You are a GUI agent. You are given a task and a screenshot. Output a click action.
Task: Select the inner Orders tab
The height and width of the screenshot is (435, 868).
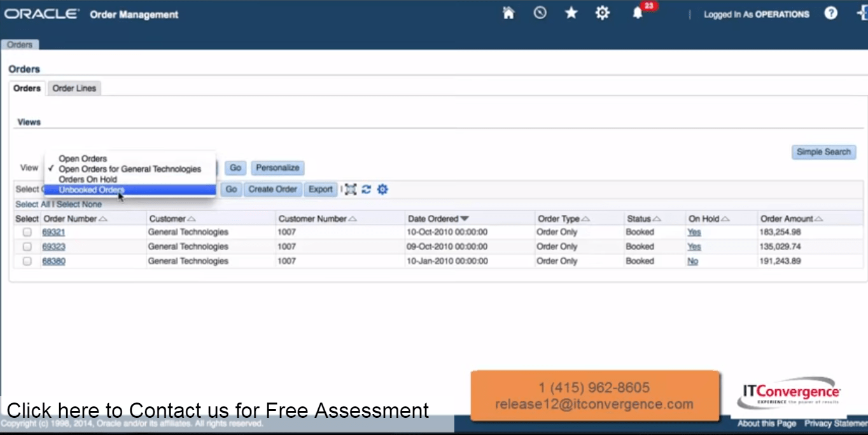[27, 88]
